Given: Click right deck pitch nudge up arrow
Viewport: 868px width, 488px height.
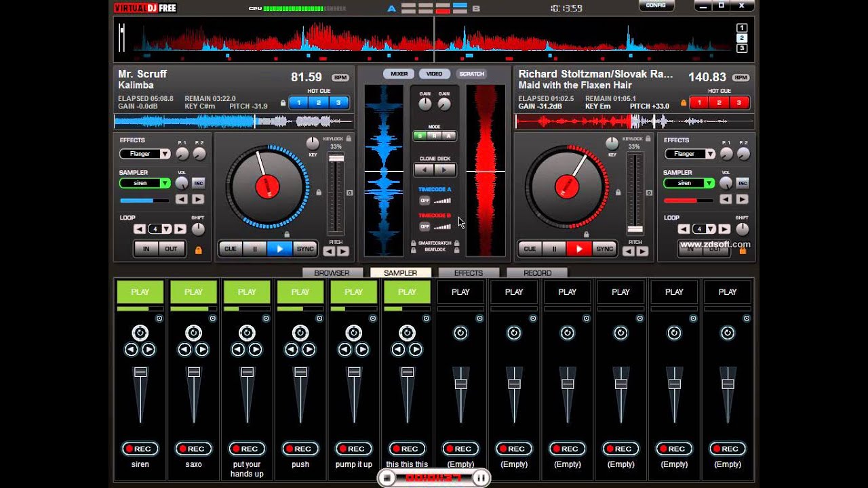Looking at the screenshot, I should pos(642,251).
